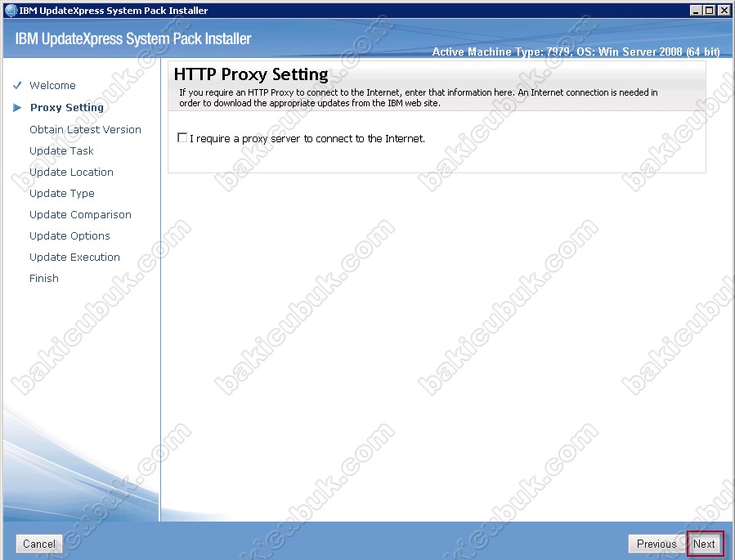Click the IBM UpdateXpress banner title

coord(133,38)
